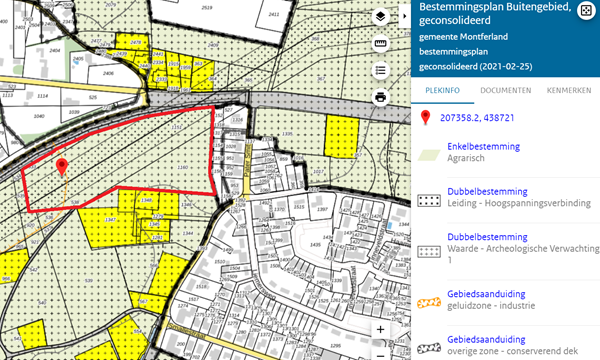600x360 pixels.
Task: Open the legend list button
Action: [380, 70]
